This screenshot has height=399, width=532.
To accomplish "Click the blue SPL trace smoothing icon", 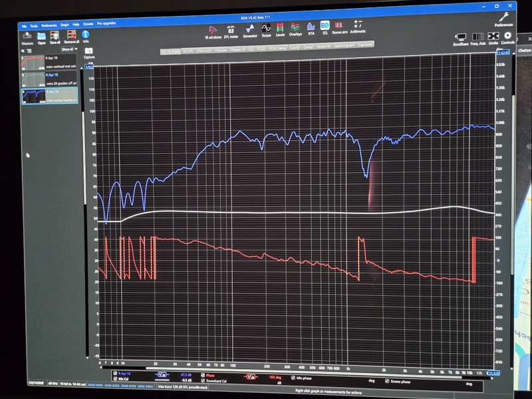I will 162,375.
